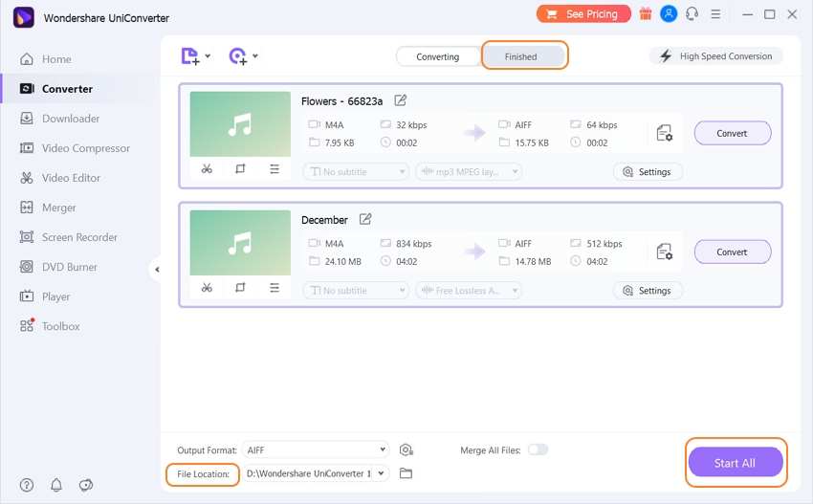Open the gift box icon
This screenshot has height=504, width=813.
(x=646, y=14)
